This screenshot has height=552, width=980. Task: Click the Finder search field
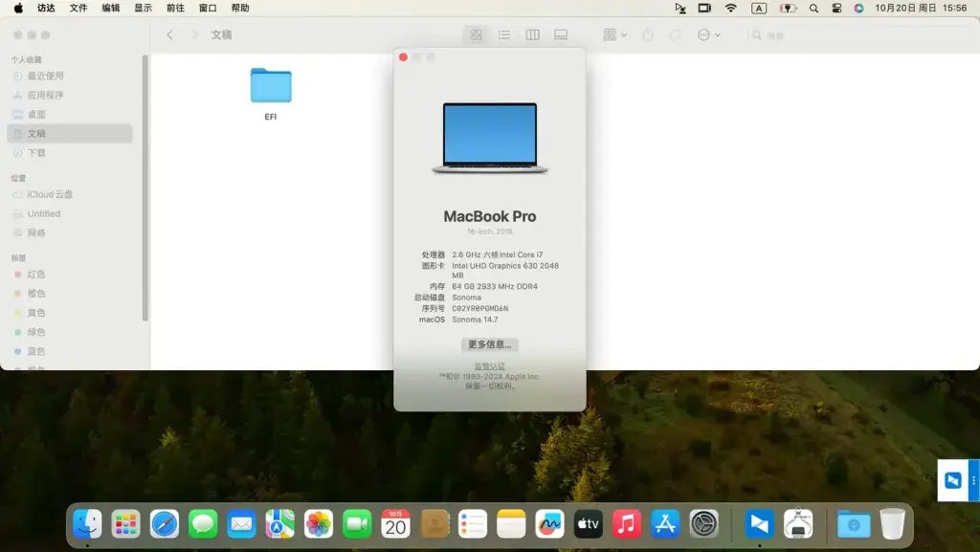point(859,35)
